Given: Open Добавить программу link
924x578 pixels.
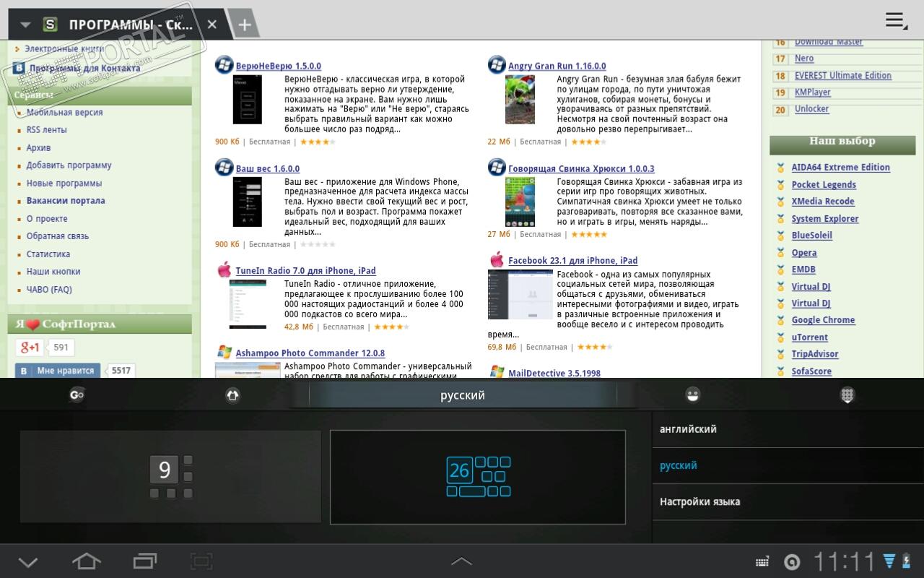Looking at the screenshot, I should [x=69, y=165].
